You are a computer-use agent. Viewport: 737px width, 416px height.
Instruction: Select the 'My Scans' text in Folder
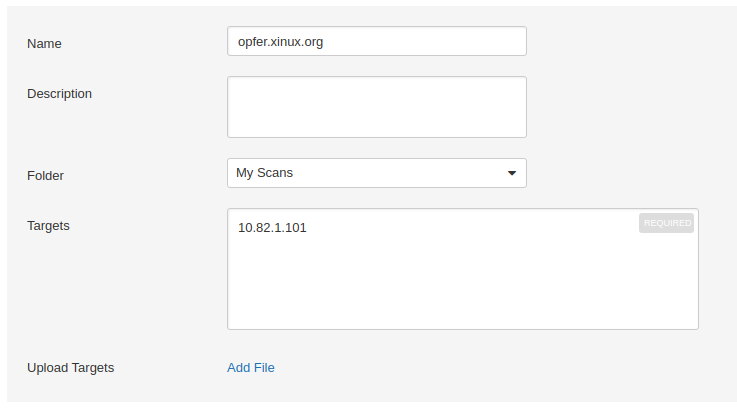(264, 173)
